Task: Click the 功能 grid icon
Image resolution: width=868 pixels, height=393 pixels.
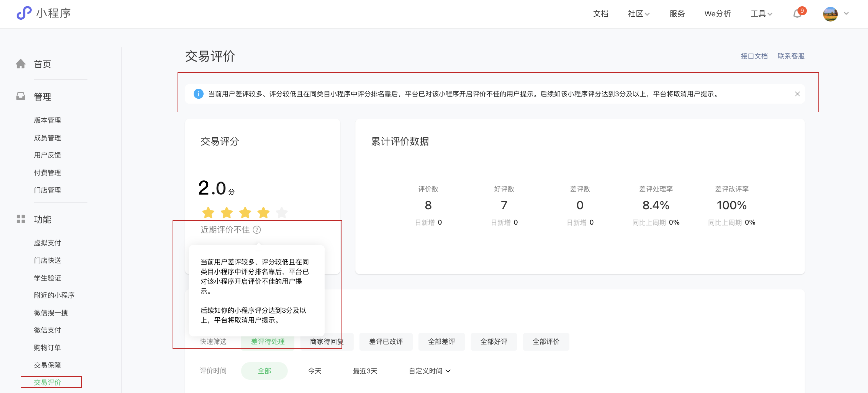Action: coord(20,219)
